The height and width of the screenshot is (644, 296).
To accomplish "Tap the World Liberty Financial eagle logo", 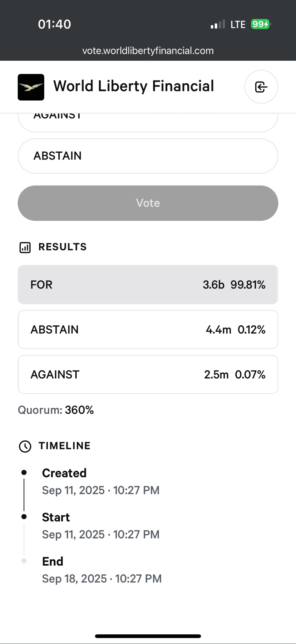I will 31,87.
